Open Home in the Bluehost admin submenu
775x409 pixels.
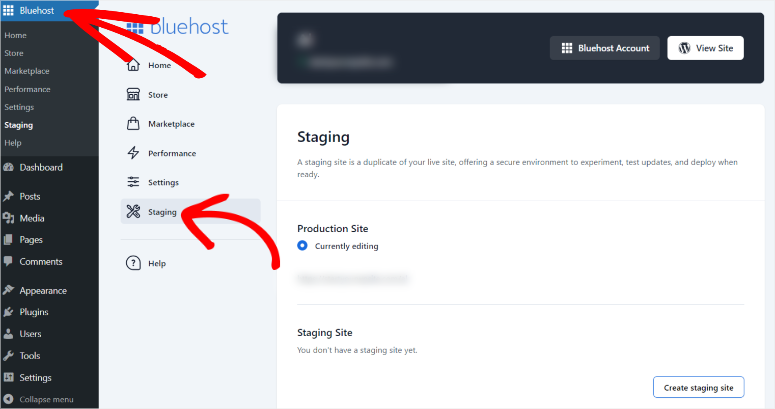click(x=15, y=35)
